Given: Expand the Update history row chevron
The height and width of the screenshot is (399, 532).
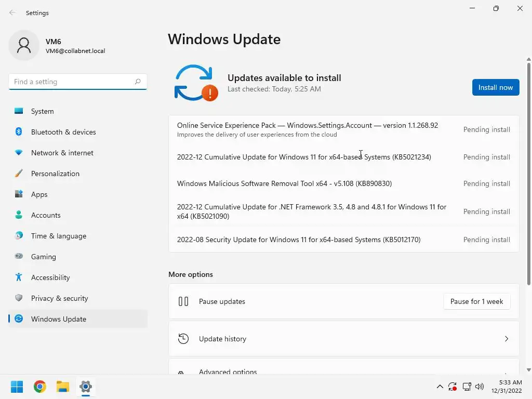Looking at the screenshot, I should pos(506,339).
